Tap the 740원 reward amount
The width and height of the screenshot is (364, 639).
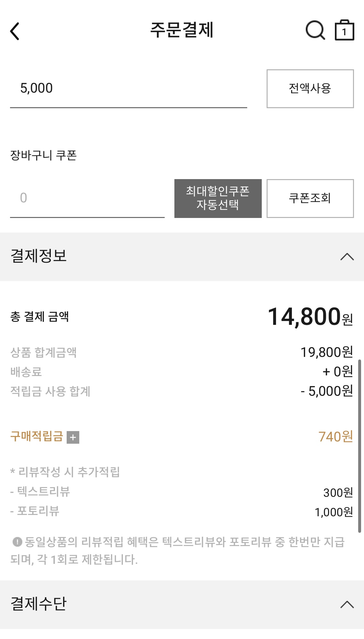pos(335,437)
